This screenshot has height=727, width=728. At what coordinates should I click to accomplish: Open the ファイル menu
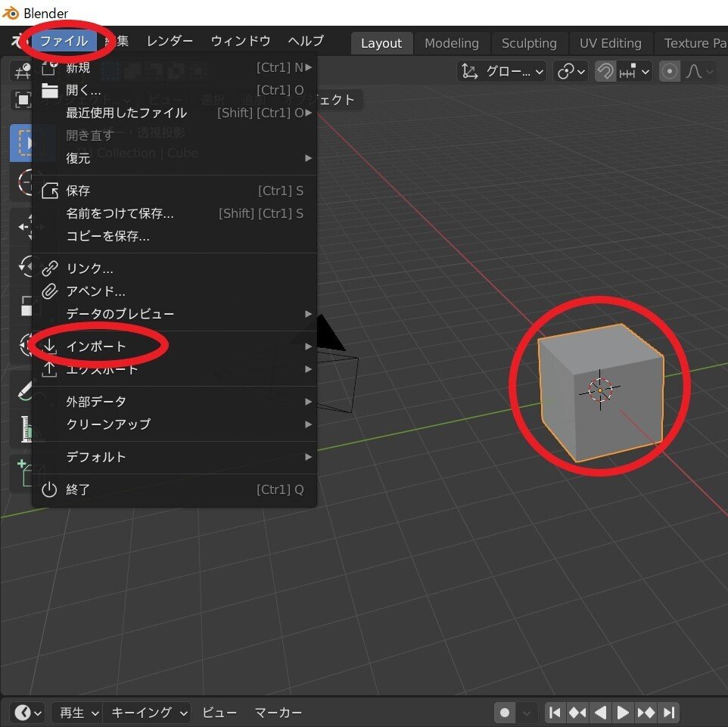64,42
